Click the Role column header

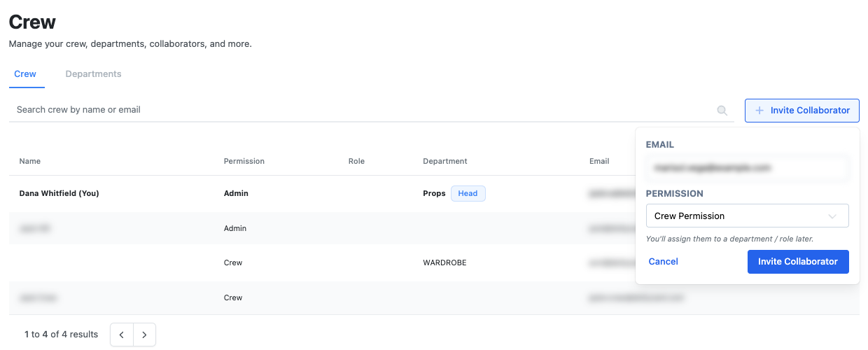(x=356, y=161)
